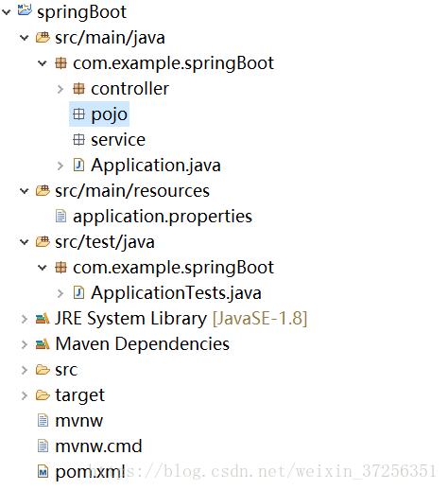Expand the controller package

60,89
